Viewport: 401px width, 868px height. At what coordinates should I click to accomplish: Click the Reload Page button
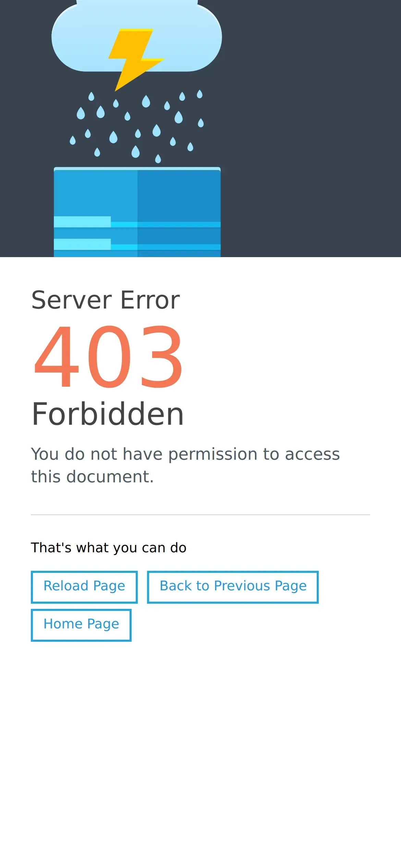point(84,587)
